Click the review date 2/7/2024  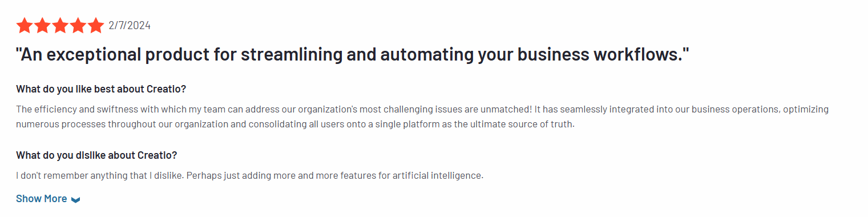130,26
